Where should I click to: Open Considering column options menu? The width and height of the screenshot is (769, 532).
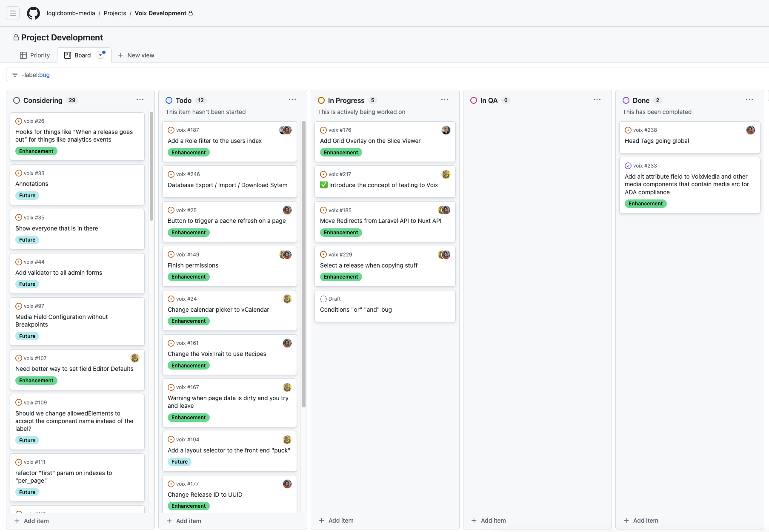click(x=140, y=100)
